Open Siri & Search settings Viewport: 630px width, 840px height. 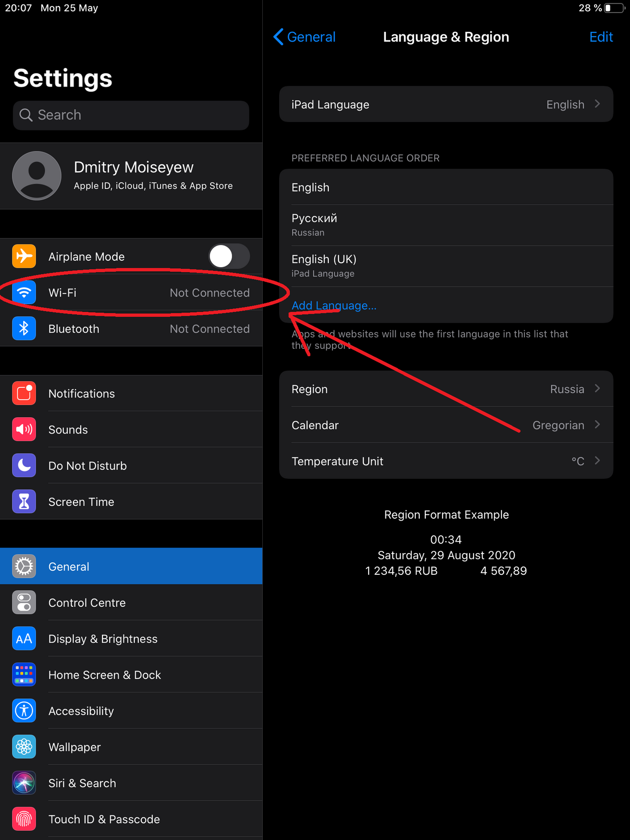point(131,783)
